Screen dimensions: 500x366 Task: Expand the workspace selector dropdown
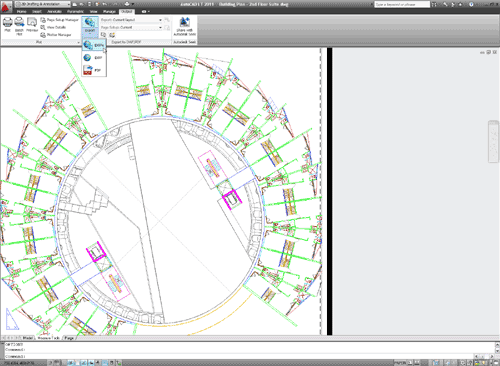43,4
